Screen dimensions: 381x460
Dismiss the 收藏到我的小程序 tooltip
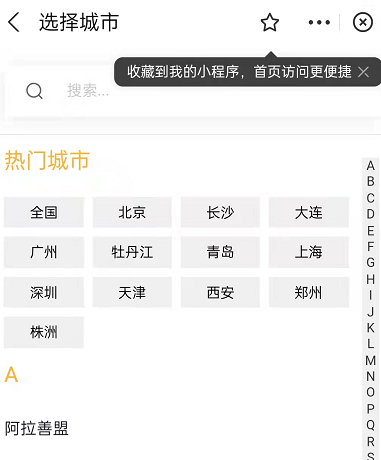[x=363, y=72]
